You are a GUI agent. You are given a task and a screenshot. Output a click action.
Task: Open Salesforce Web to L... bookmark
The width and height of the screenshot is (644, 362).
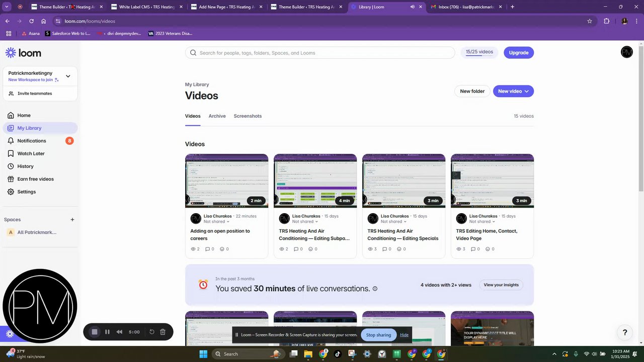[x=68, y=34]
